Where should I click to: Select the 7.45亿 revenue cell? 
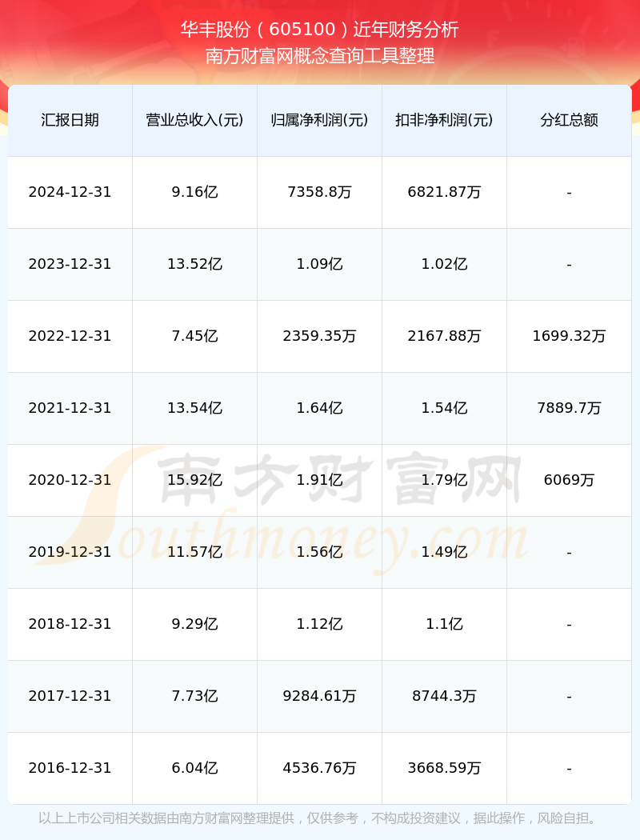195,337
